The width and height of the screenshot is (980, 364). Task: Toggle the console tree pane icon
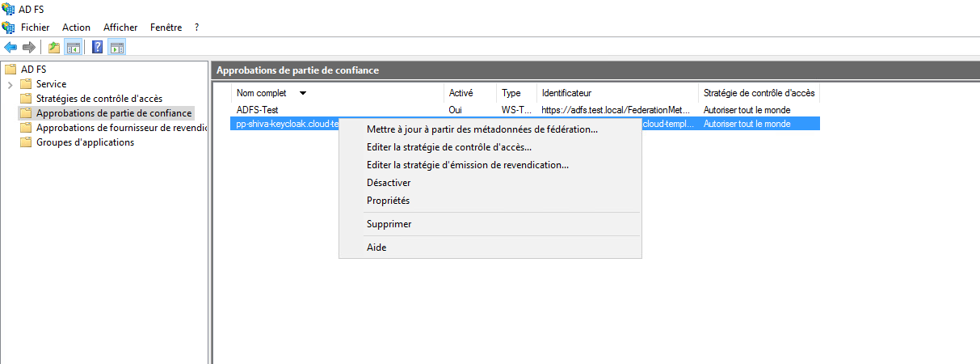[x=73, y=47]
